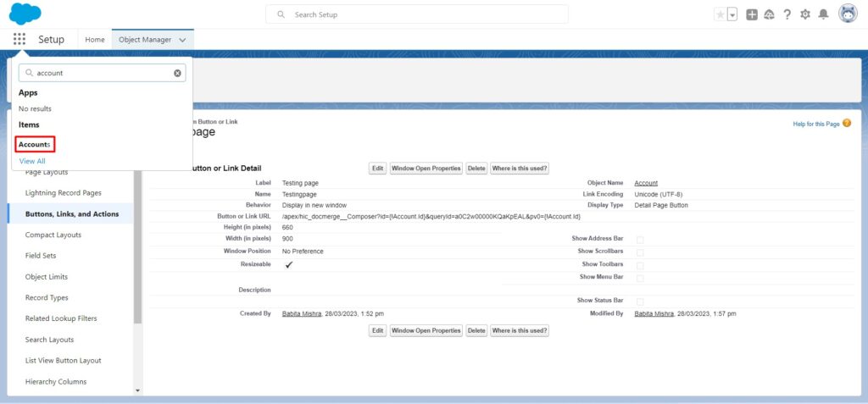The width and height of the screenshot is (868, 404).
Task: Click the bottom Window Open Properties button
Action: pyautogui.click(x=426, y=330)
